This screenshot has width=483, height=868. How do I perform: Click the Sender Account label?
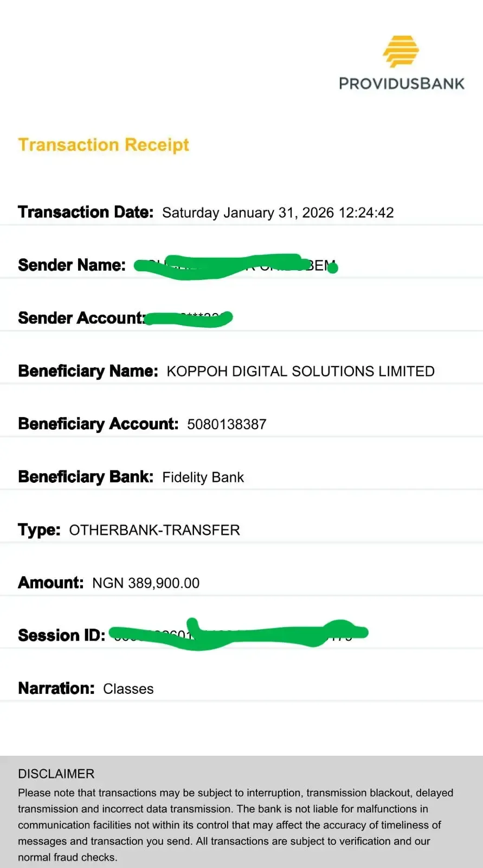[81, 318]
